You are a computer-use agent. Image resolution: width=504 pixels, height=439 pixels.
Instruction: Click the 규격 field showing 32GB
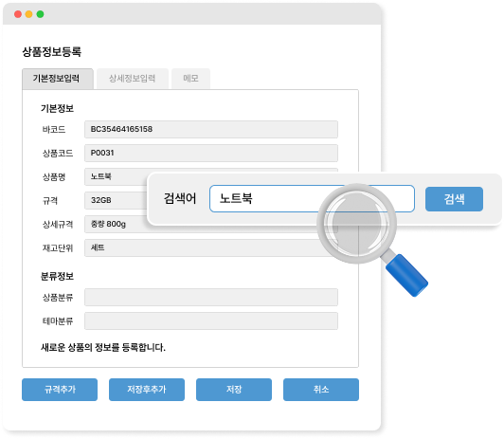pos(116,200)
